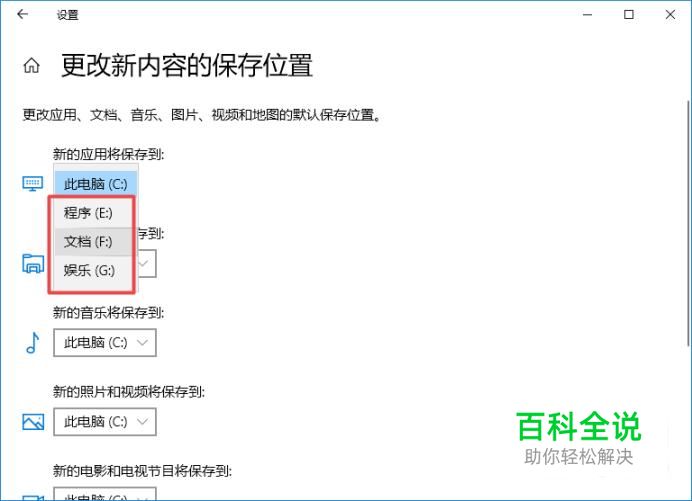Screen dimensions: 692x501
Task: Click the computer monitor icon for apps
Action: (33, 184)
